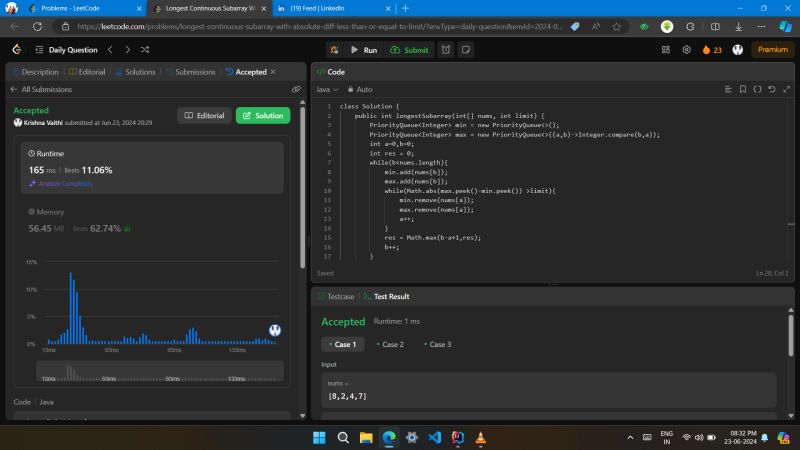Click the green Solution button

[263, 115]
